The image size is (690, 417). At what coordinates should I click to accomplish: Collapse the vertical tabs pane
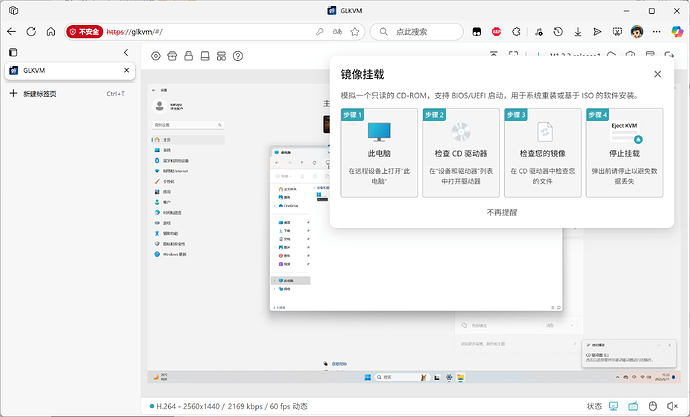point(126,52)
